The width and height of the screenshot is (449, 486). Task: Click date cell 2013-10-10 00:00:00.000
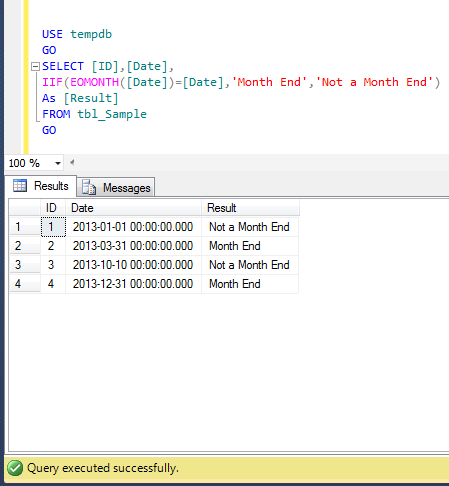point(134,265)
